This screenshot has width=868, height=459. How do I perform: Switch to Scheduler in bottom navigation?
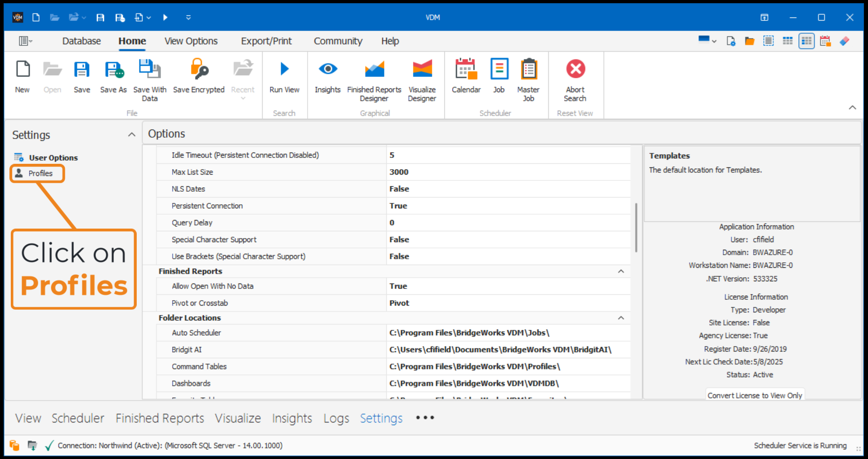click(x=78, y=418)
